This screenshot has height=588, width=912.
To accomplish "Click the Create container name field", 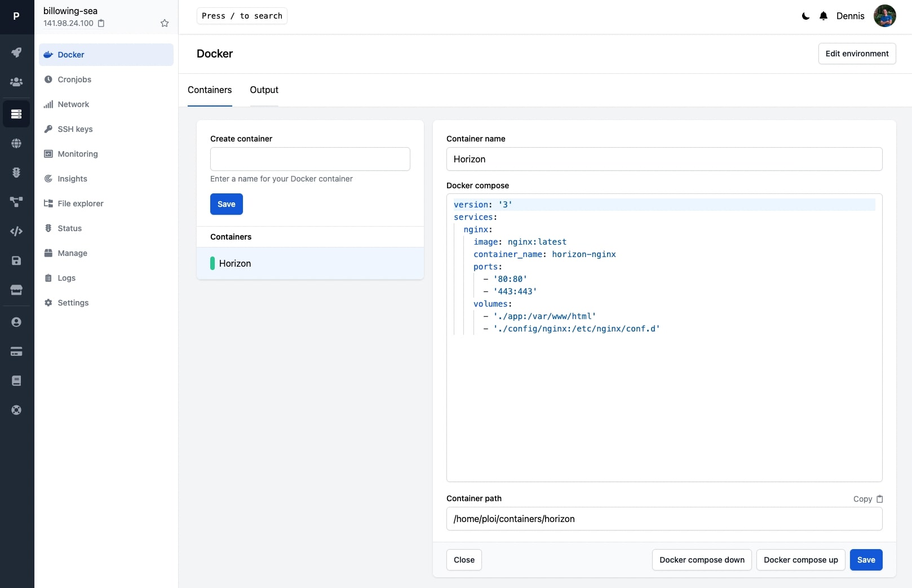I will pos(310,159).
